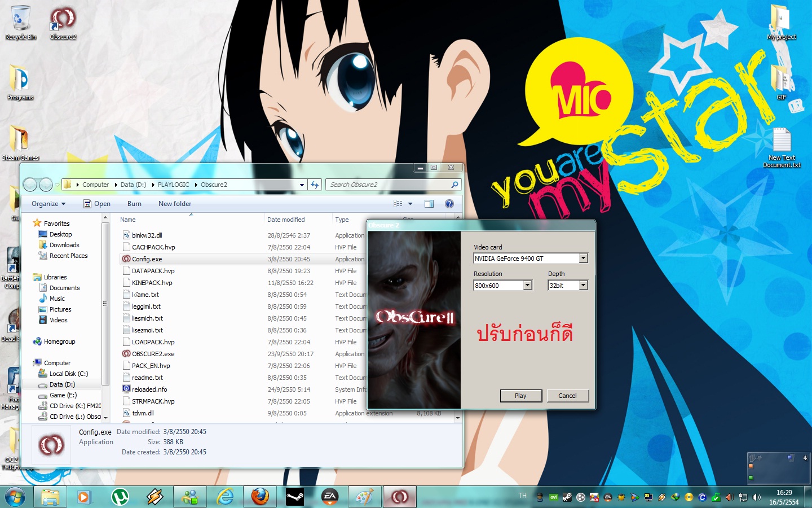Screen dimensions: 812x508
Task: Open the recent pages arrow beside the Forward button
Action: pos(57,185)
